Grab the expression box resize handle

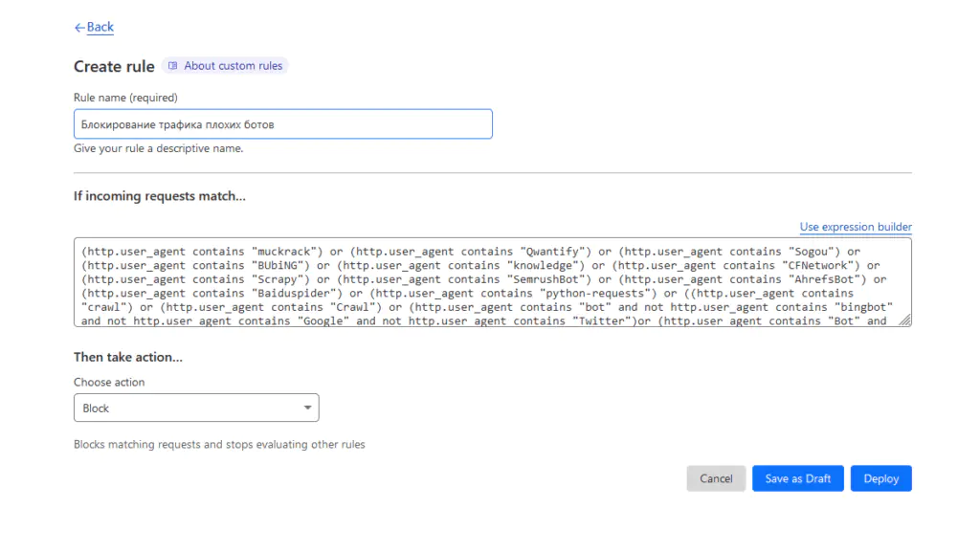pos(906,321)
